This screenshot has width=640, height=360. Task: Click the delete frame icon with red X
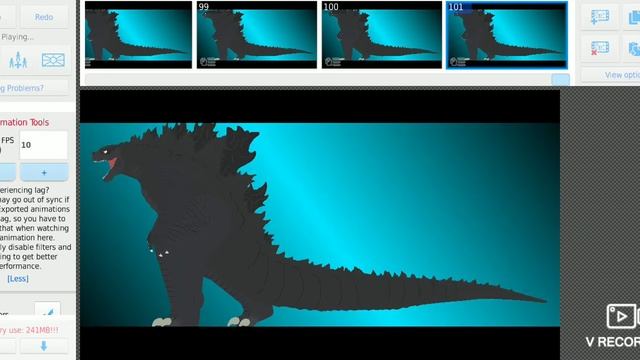(600, 49)
